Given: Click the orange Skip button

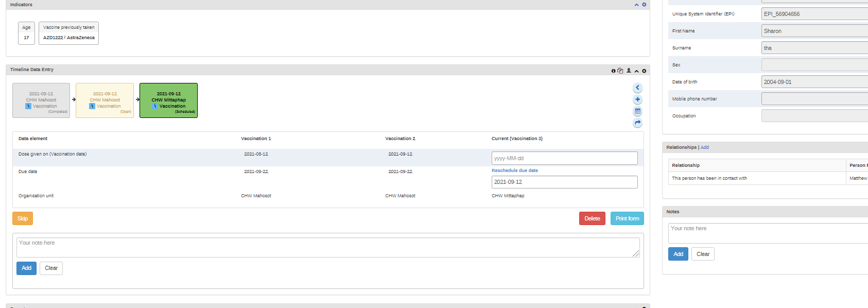Looking at the screenshot, I should 23,218.
